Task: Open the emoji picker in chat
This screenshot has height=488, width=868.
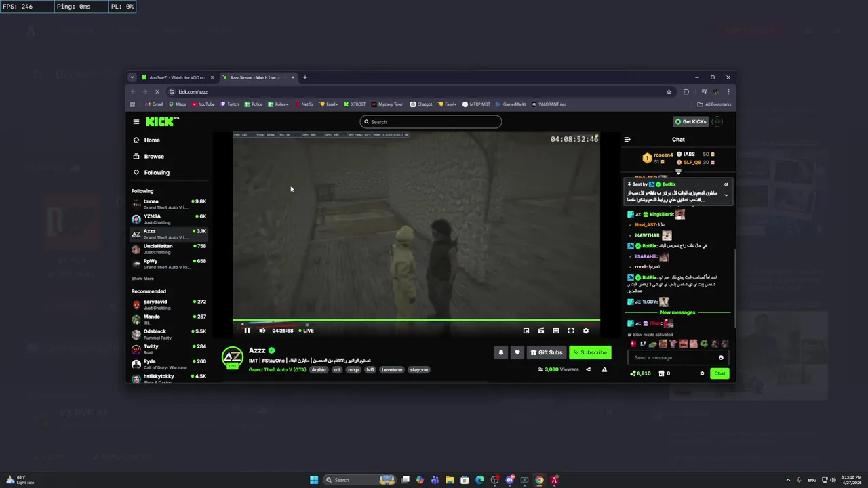Action: pyautogui.click(x=721, y=357)
